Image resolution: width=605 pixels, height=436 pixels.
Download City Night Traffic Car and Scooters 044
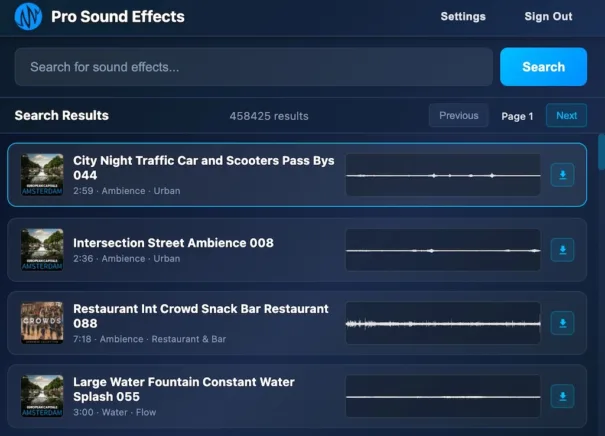point(563,175)
